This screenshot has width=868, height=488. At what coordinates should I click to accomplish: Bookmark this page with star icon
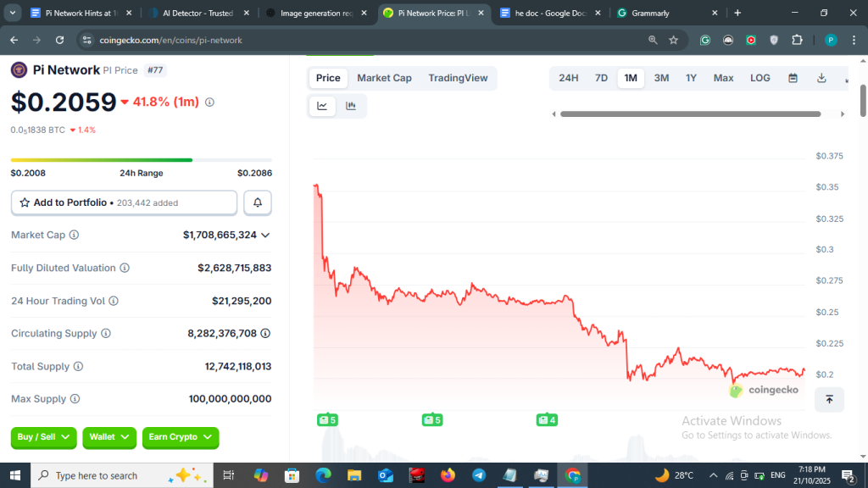(x=674, y=40)
